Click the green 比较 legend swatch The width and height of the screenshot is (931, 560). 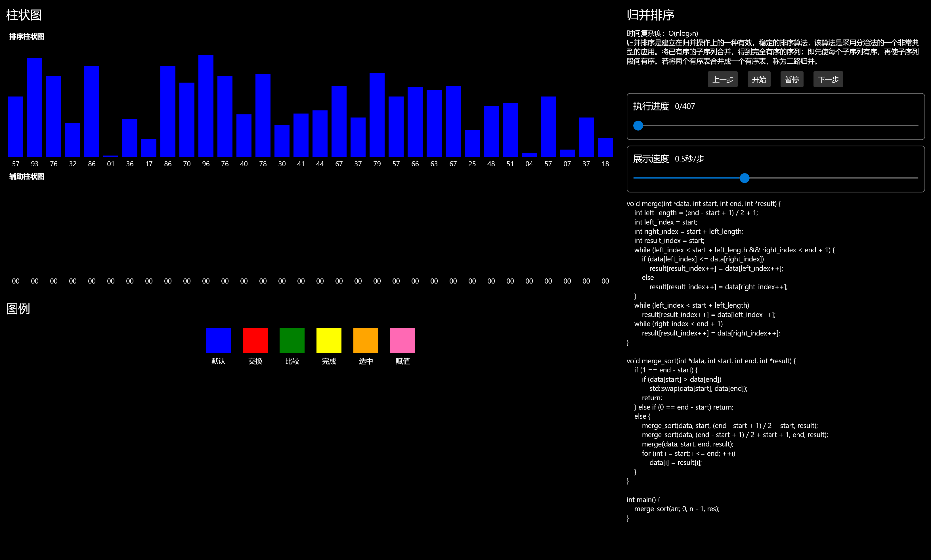coord(292,340)
